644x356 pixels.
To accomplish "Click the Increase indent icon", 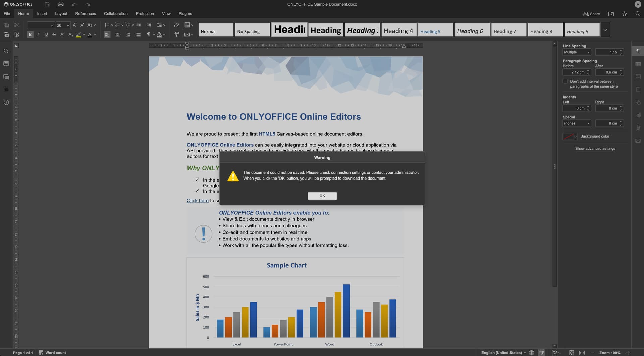I will [x=149, y=25].
